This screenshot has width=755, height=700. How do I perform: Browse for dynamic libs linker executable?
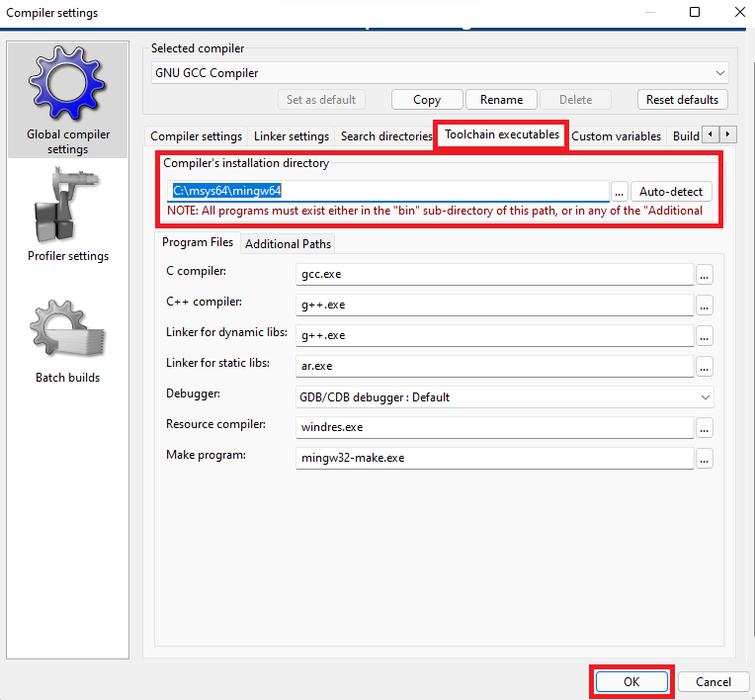(704, 336)
